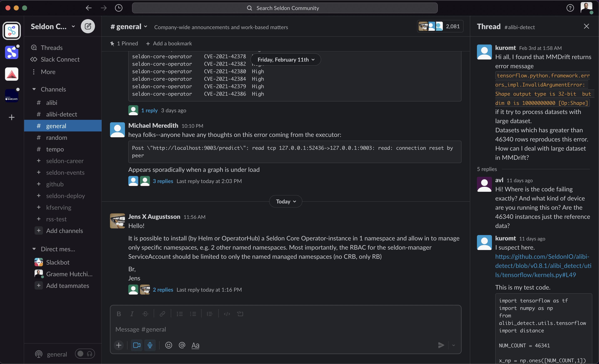Image resolution: width=599 pixels, height=364 pixels.
Task: Open 1 reply under CVE list
Action: pyautogui.click(x=150, y=110)
